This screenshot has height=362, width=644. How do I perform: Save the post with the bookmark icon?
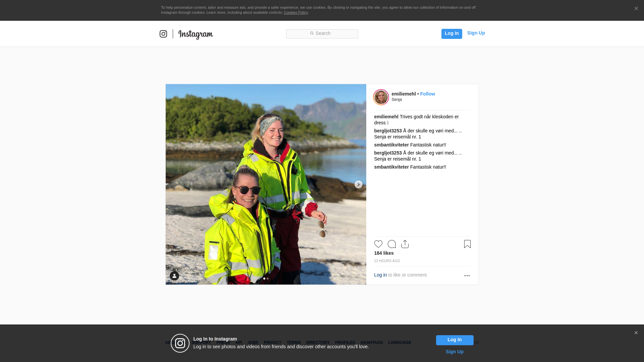tap(467, 244)
